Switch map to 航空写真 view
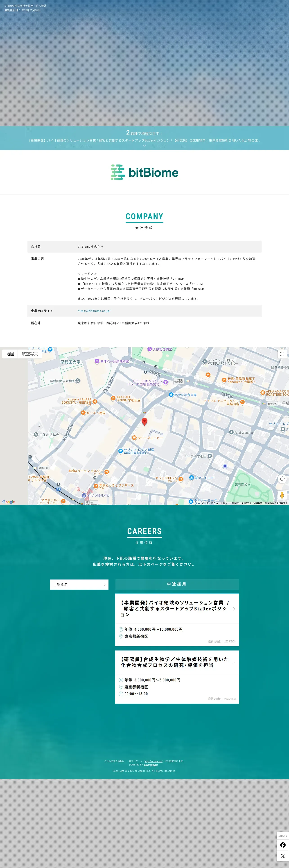289x868 pixels. pyautogui.click(x=30, y=354)
